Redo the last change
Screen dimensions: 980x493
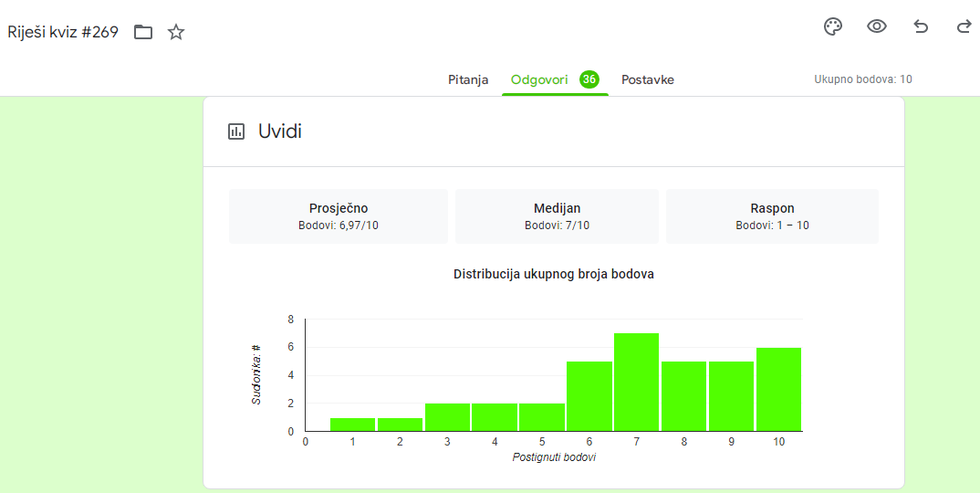964,26
